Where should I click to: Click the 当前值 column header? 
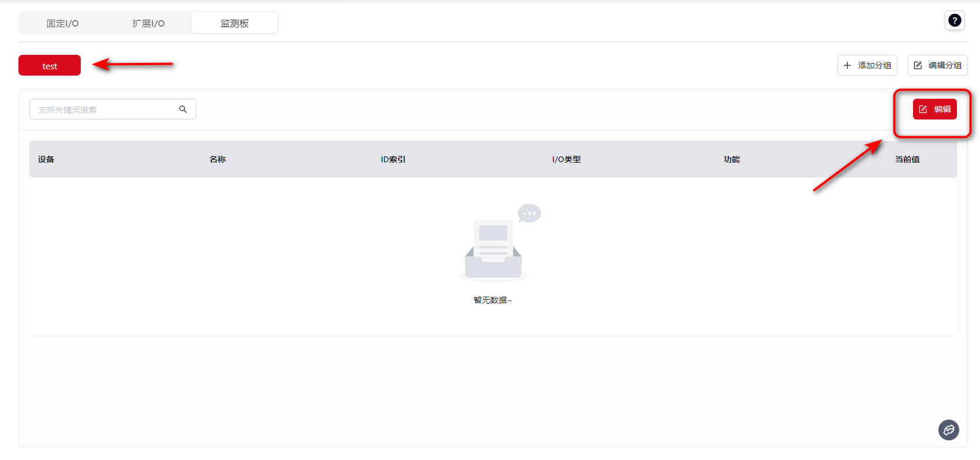(907, 159)
